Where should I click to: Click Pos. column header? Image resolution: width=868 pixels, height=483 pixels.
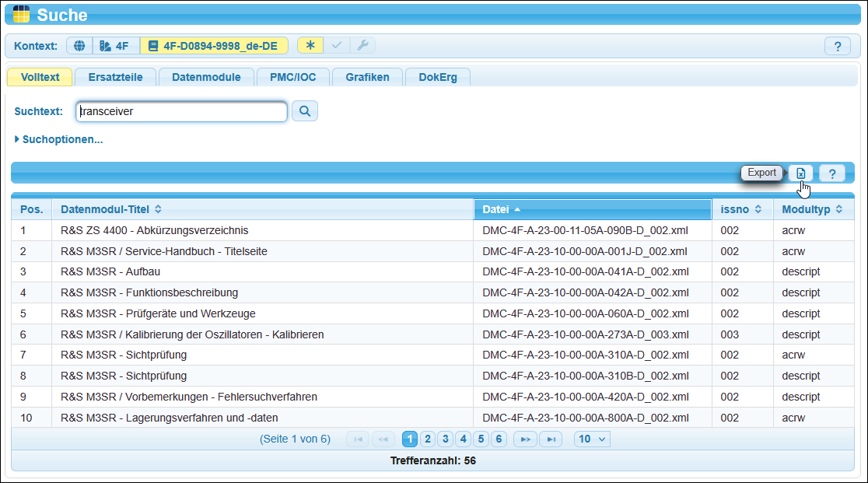click(x=32, y=210)
